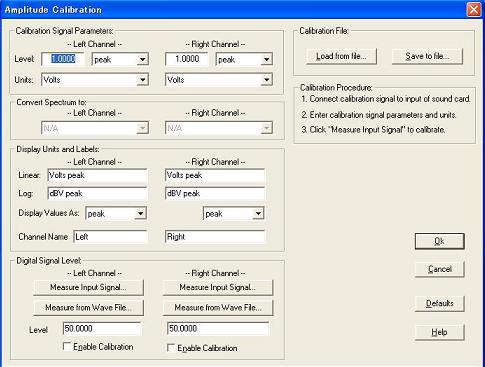Click Load from file button
The width and height of the screenshot is (485, 367).
(x=342, y=56)
